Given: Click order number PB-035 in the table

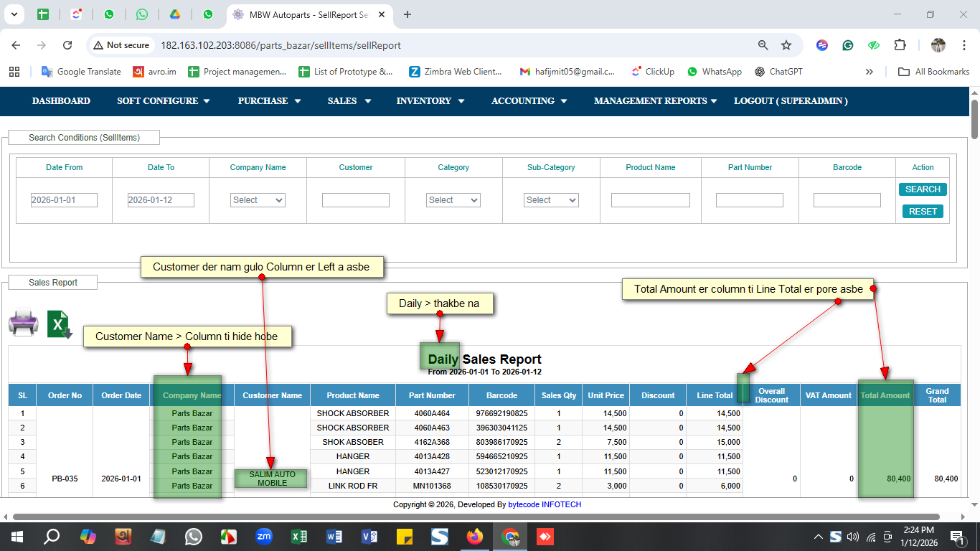Looking at the screenshot, I should (65, 479).
